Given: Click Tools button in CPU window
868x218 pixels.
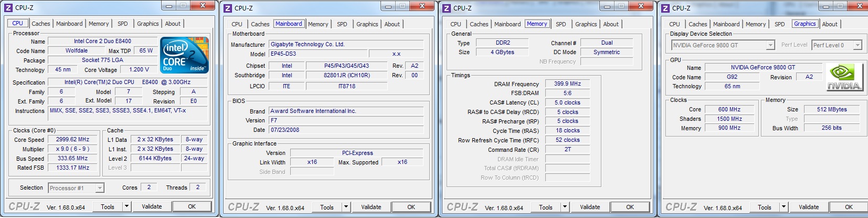Looking at the screenshot, I should [x=108, y=206].
